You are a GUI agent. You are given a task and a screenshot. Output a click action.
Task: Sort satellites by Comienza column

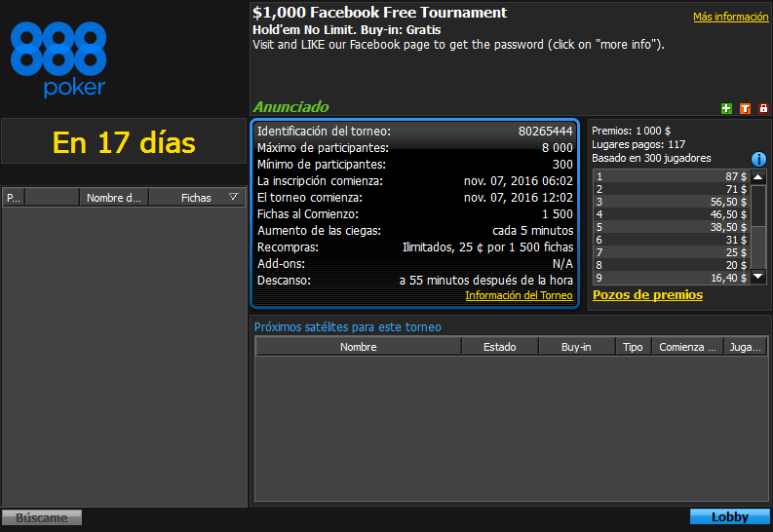(x=688, y=347)
